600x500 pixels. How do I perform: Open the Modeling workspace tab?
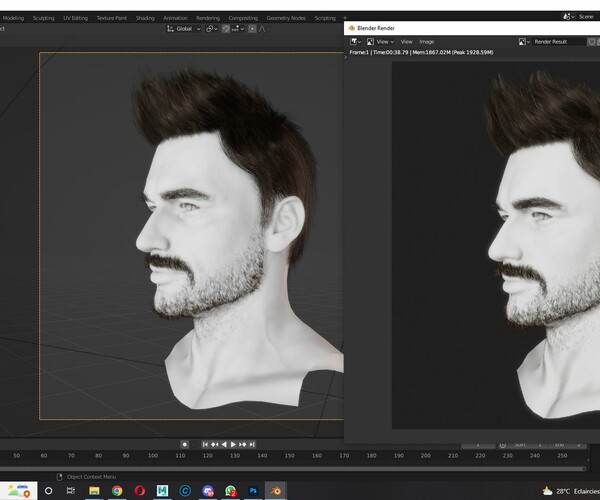click(x=13, y=18)
